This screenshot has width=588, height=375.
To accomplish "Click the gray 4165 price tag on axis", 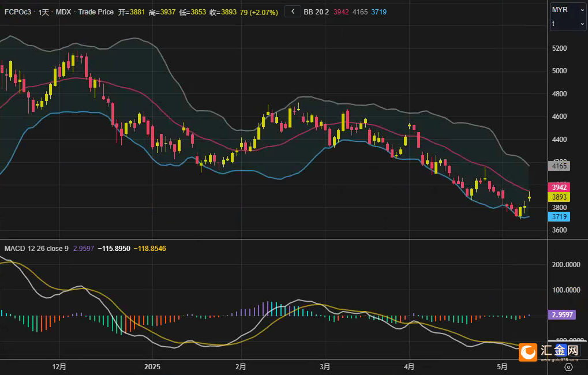I will point(559,166).
